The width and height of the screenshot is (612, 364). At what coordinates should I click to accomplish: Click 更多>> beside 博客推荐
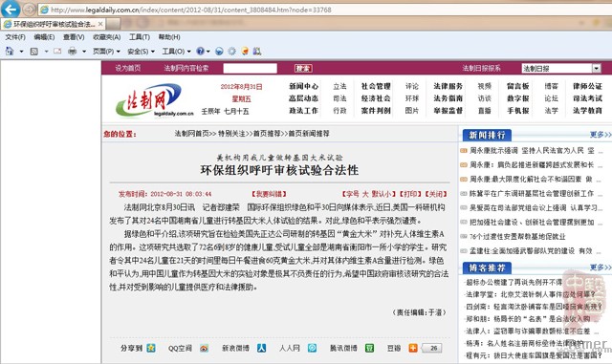pos(600,268)
